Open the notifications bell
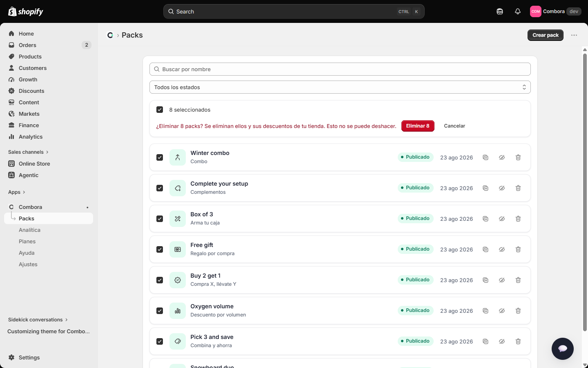This screenshot has height=368, width=588. coord(518,11)
